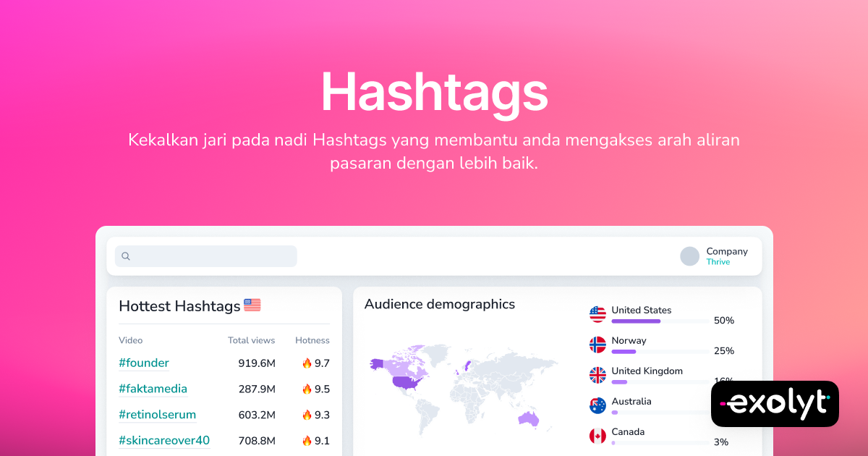Click the US flag beside Hottest Hashtags
The height and width of the screenshot is (456, 868).
pos(252,305)
